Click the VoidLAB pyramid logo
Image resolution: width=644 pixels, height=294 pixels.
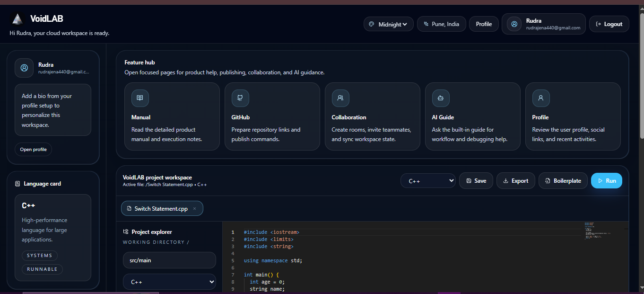(x=17, y=19)
